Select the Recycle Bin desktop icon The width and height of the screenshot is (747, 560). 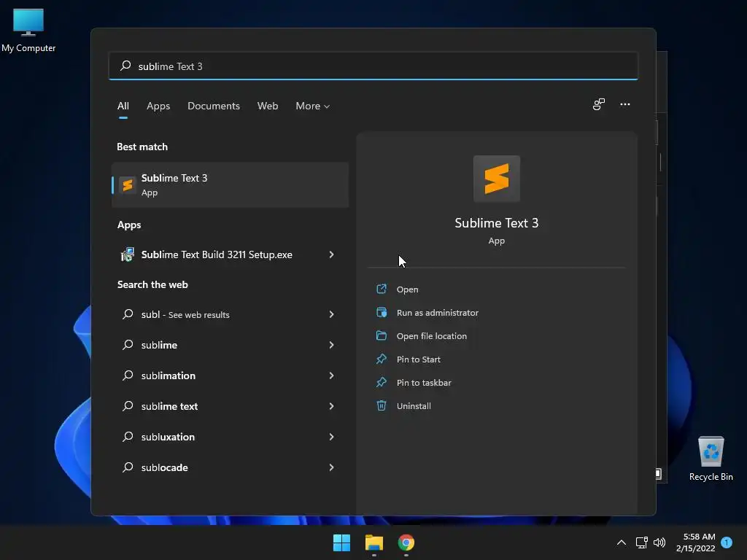711,459
